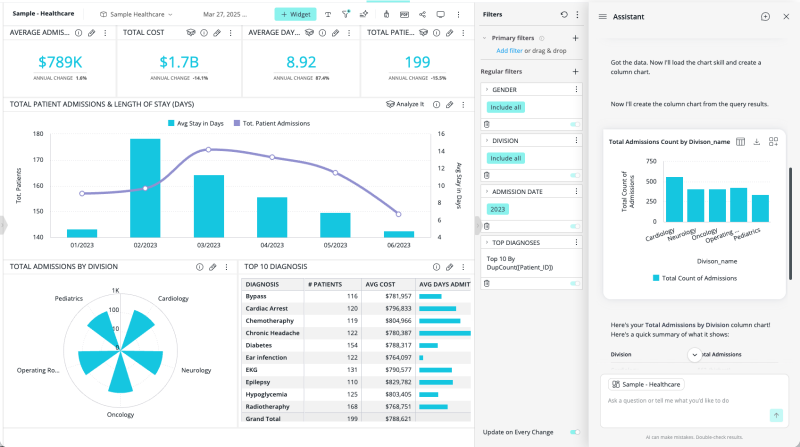Image resolution: width=800 pixels, height=447 pixels.
Task: Edit the TOP 10 DIAGNOSIS widget
Action: [449, 267]
